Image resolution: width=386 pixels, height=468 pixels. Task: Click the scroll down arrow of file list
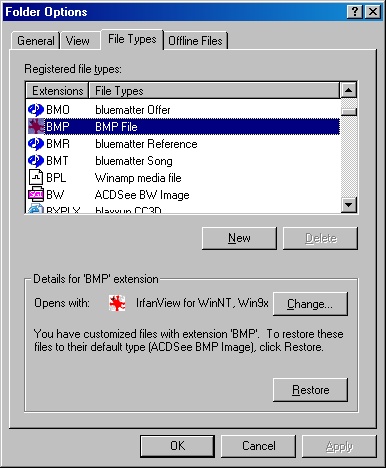(x=349, y=204)
